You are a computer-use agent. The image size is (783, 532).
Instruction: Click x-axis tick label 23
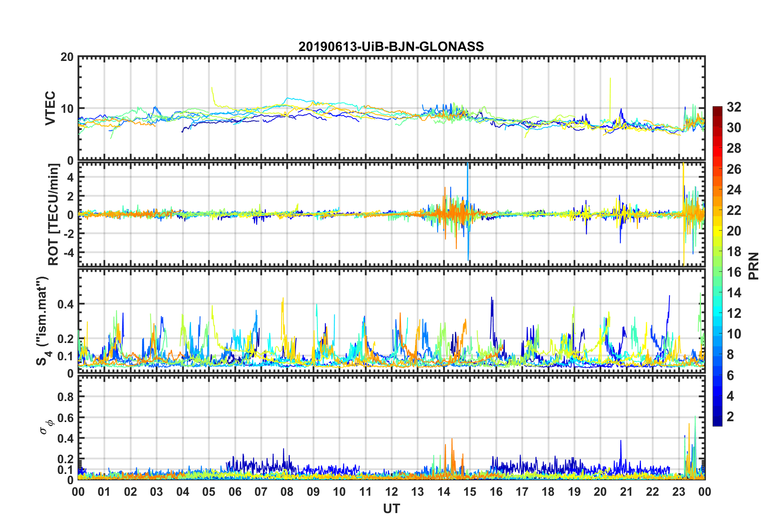(679, 492)
